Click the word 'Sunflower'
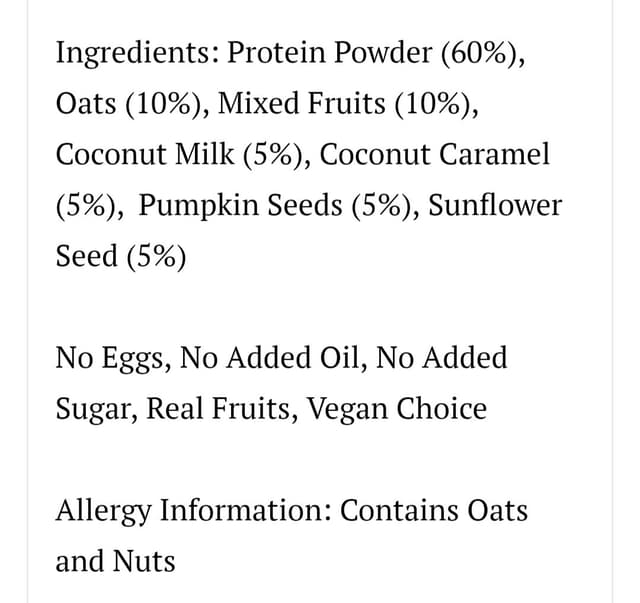The height and width of the screenshot is (603, 640). click(x=495, y=204)
